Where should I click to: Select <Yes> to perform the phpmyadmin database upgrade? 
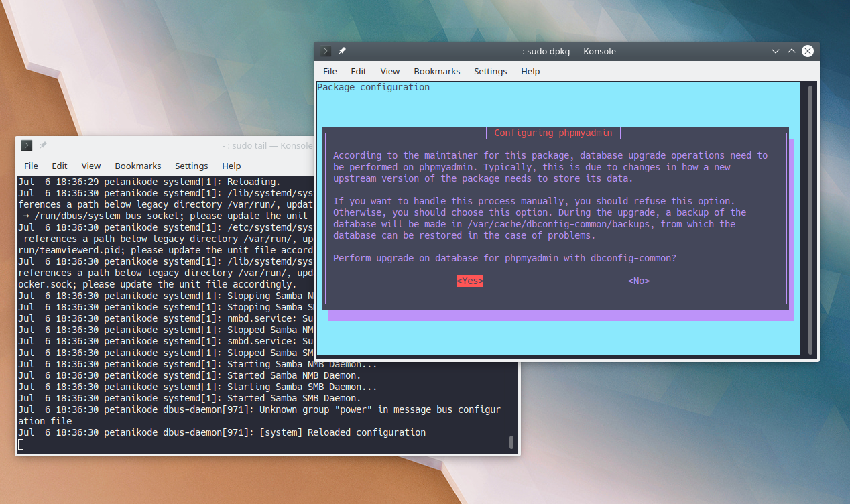[469, 281]
